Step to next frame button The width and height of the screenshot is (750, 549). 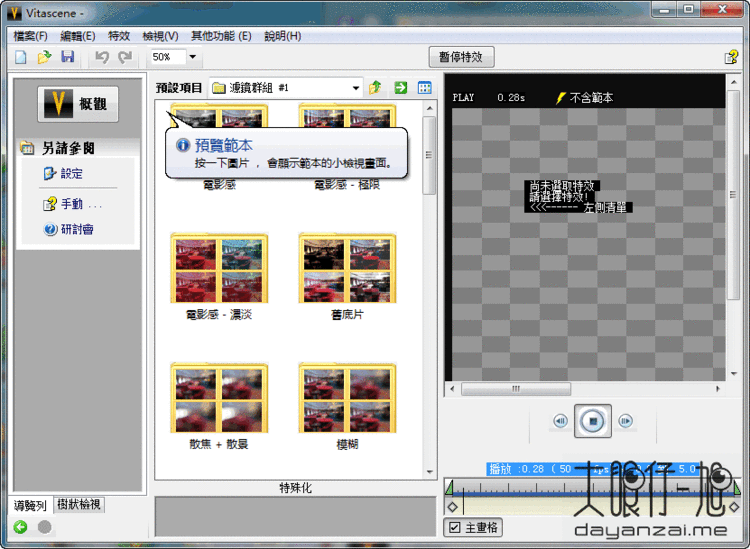625,421
